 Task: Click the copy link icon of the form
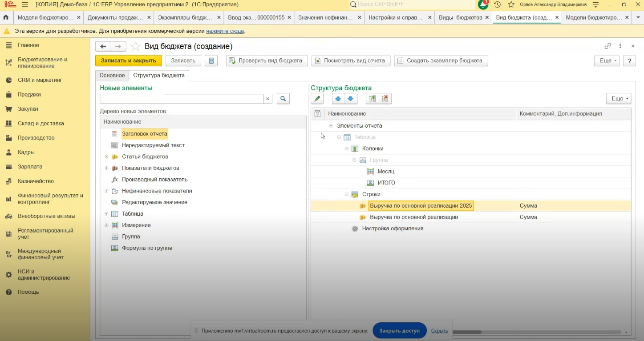pyautogui.click(x=608, y=46)
